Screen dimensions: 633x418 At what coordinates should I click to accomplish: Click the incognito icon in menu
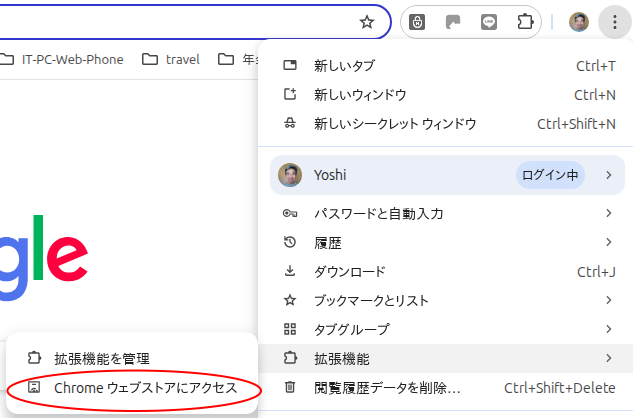pos(290,123)
